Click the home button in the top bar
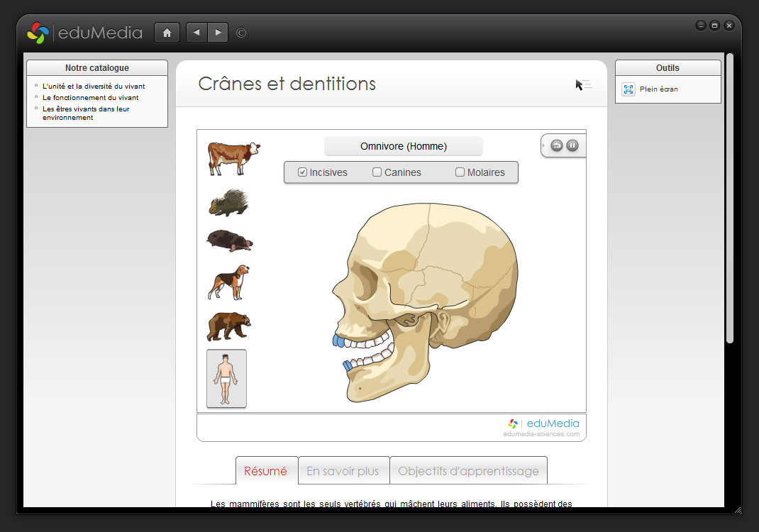The image size is (759, 532). tap(167, 33)
